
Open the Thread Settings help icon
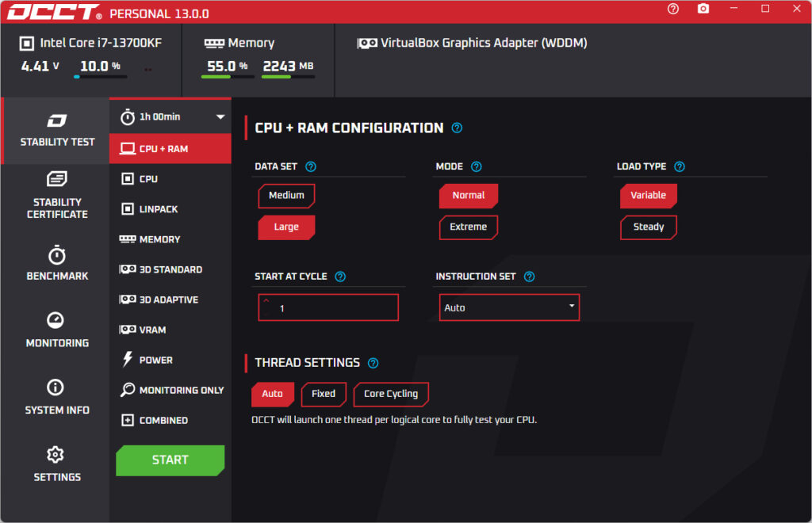[x=373, y=363]
